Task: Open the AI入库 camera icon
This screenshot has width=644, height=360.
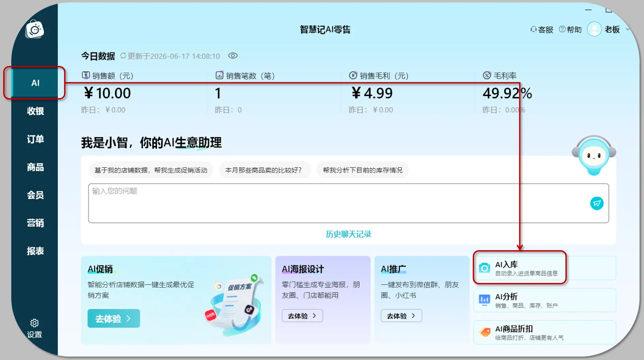Action: tap(484, 268)
